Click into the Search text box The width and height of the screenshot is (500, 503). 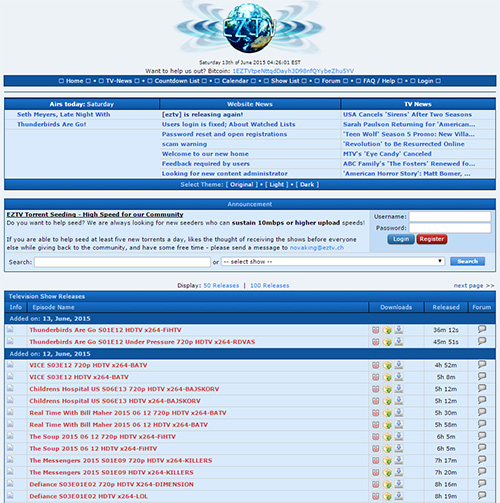pyautogui.click(x=122, y=262)
